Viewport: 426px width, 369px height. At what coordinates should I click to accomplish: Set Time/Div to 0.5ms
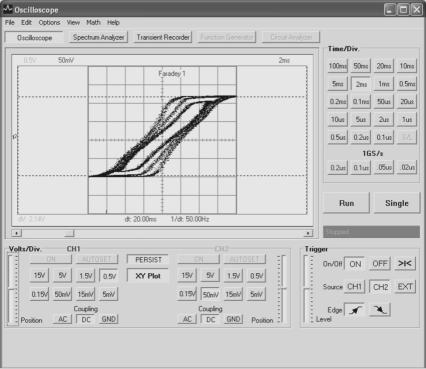[407, 84]
